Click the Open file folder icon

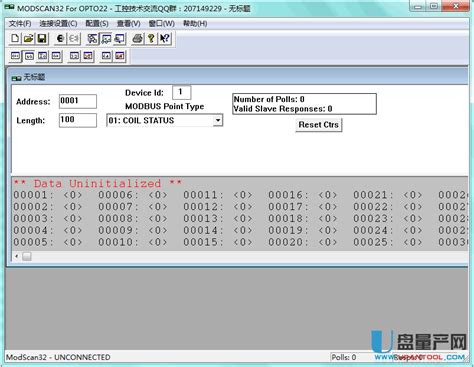click(28, 39)
